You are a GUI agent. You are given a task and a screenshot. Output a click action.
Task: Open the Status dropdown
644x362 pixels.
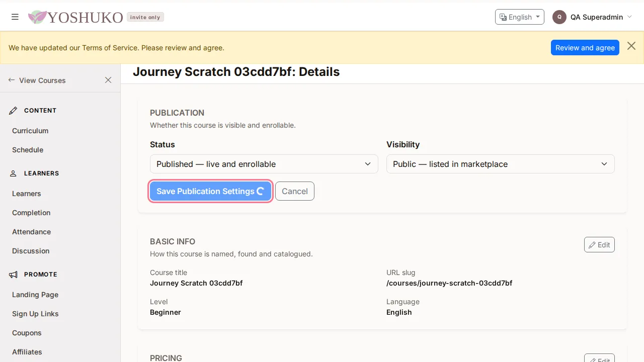tap(264, 164)
